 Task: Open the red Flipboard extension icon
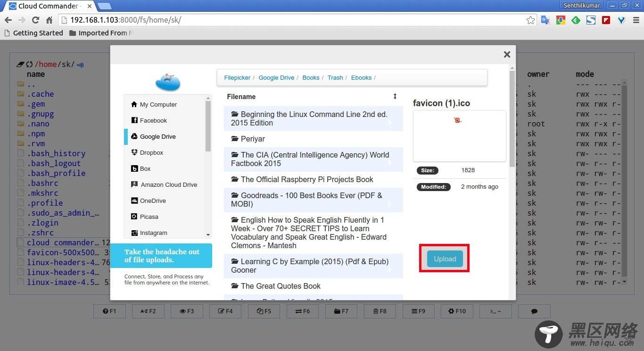pyautogui.click(x=606, y=20)
